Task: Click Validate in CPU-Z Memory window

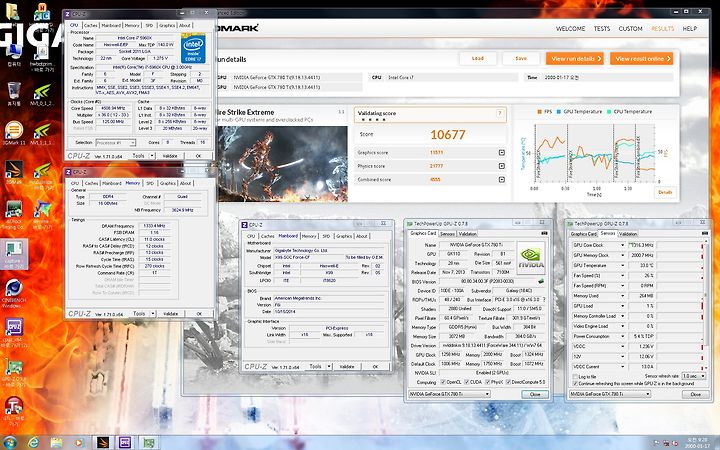Action: [x=170, y=314]
